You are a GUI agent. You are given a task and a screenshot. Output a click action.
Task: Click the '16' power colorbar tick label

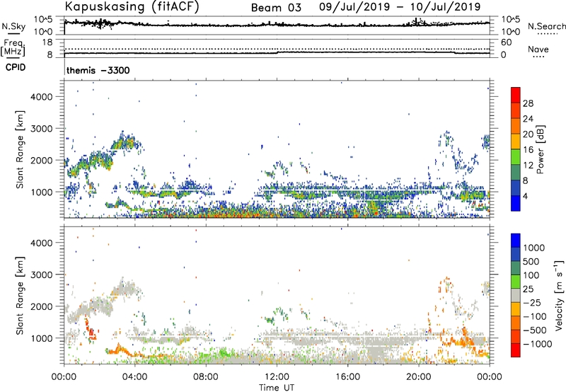(528, 150)
